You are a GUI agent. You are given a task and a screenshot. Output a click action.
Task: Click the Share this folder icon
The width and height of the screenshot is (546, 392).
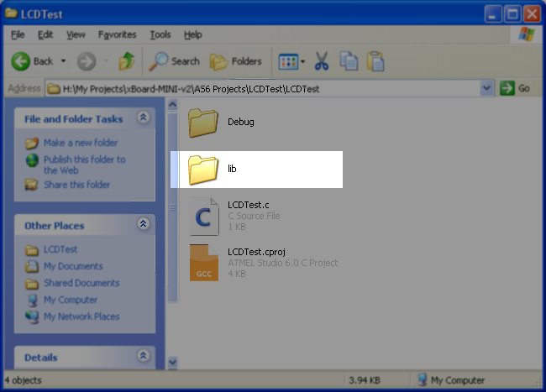pyautogui.click(x=31, y=185)
